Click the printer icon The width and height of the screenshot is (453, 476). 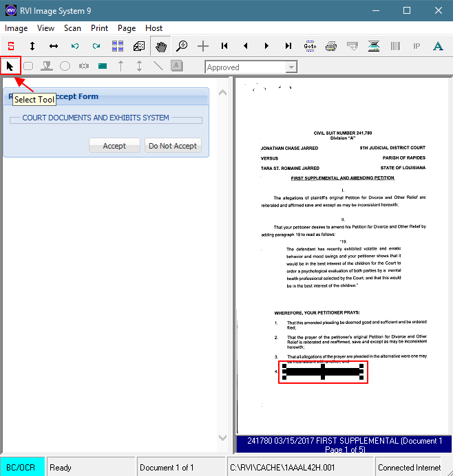pyautogui.click(x=331, y=46)
